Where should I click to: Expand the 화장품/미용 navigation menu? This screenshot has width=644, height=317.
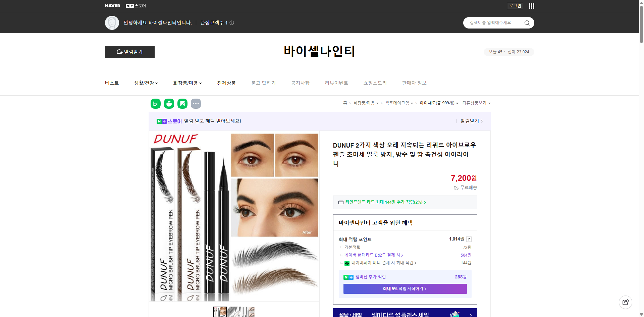[x=187, y=83]
